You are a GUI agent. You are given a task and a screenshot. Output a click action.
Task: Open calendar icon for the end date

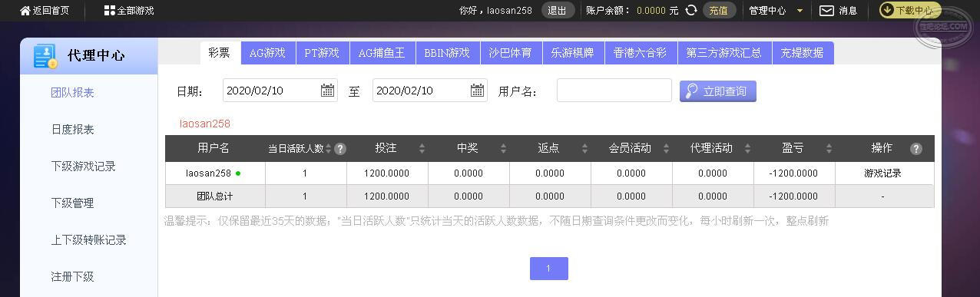pos(477,91)
